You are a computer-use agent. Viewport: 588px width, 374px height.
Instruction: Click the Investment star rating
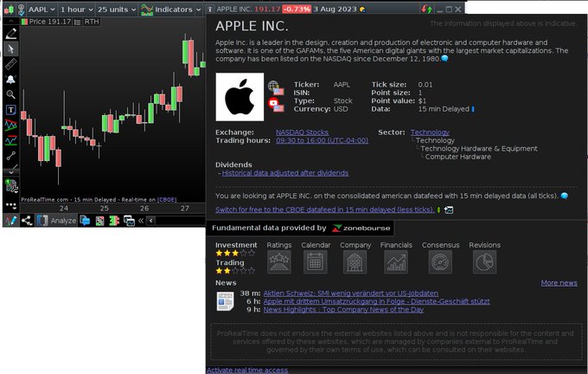tap(235, 253)
